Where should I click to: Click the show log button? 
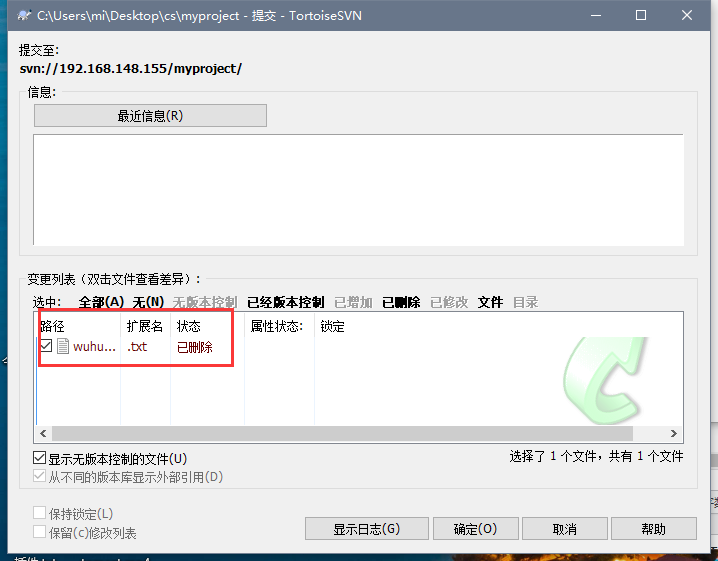click(x=366, y=529)
